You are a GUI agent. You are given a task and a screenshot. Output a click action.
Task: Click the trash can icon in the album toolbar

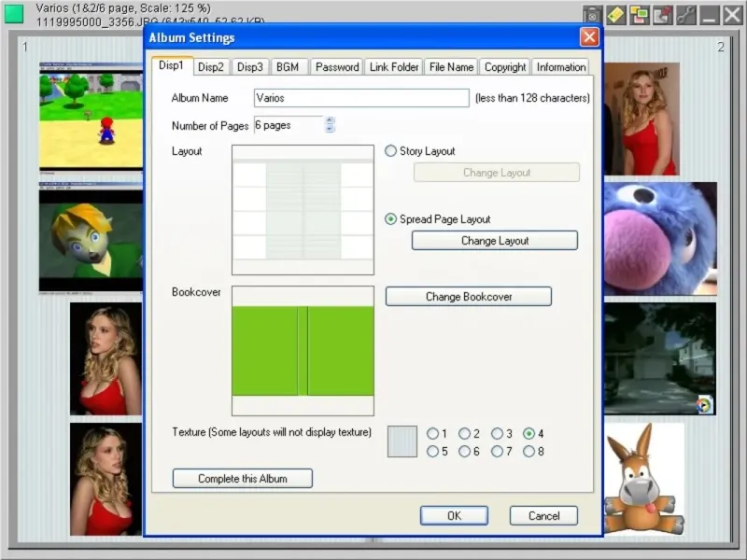592,15
